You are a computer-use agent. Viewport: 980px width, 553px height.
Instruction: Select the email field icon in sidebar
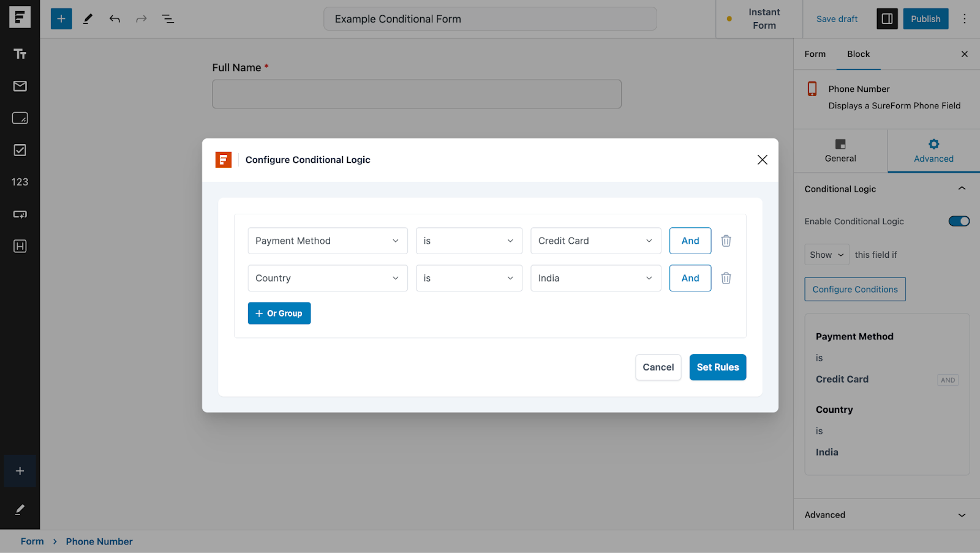pyautogui.click(x=20, y=86)
